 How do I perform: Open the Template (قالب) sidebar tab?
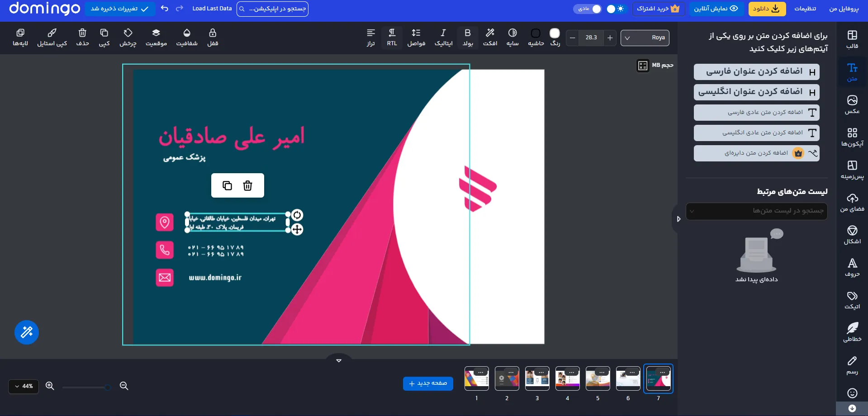coord(852,39)
